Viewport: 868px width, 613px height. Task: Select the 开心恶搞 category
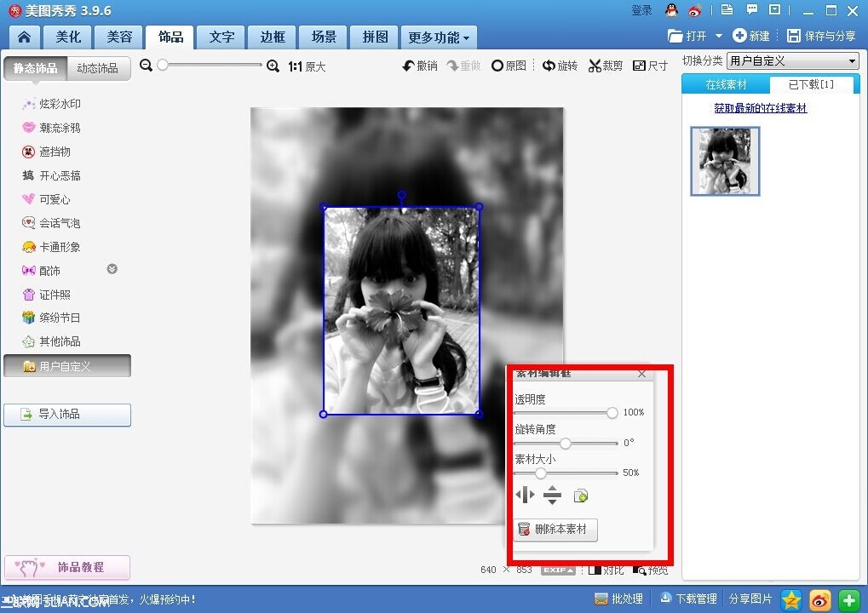51,176
